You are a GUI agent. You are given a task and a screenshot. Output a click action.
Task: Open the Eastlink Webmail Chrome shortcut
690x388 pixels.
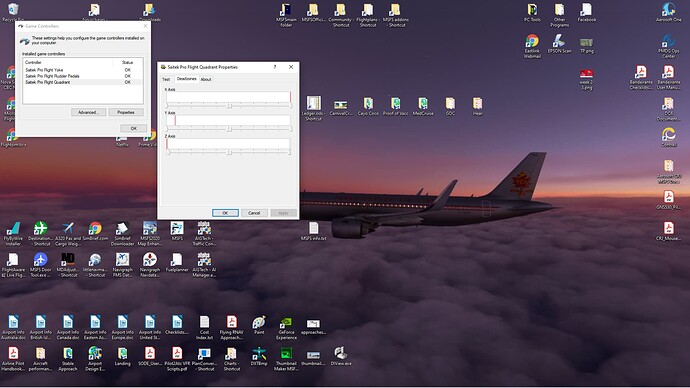(532, 46)
